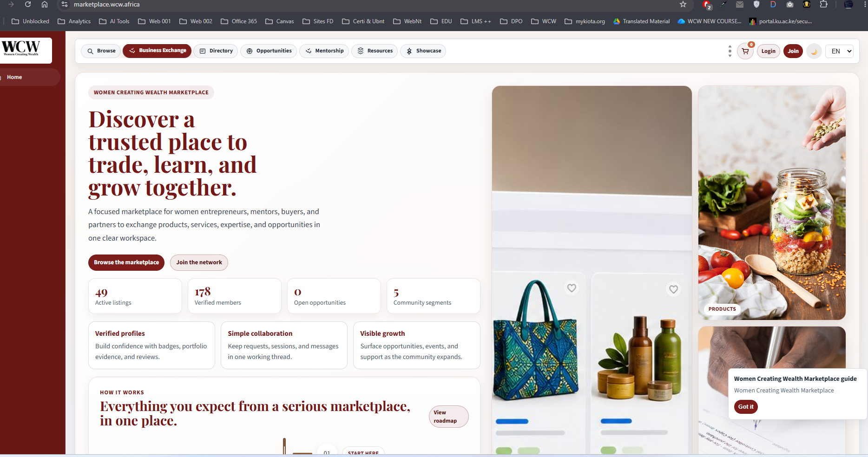Click the nav scroll down arrow

point(730,56)
